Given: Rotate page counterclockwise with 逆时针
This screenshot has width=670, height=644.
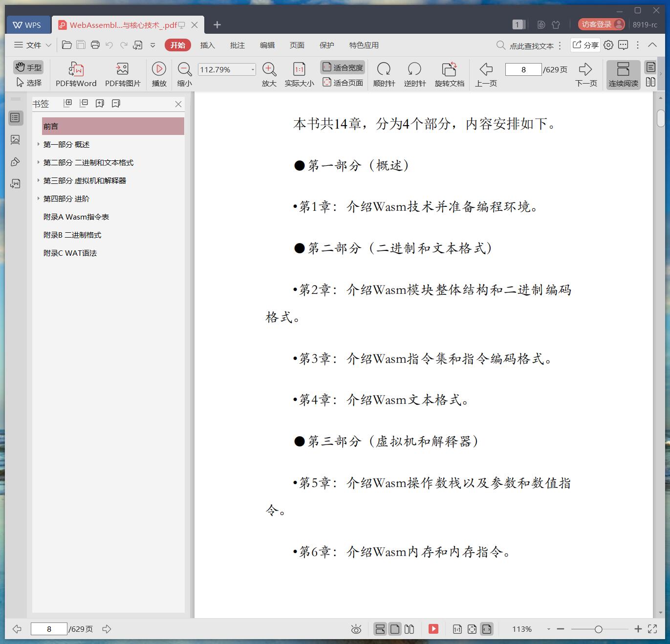Looking at the screenshot, I should coord(415,74).
